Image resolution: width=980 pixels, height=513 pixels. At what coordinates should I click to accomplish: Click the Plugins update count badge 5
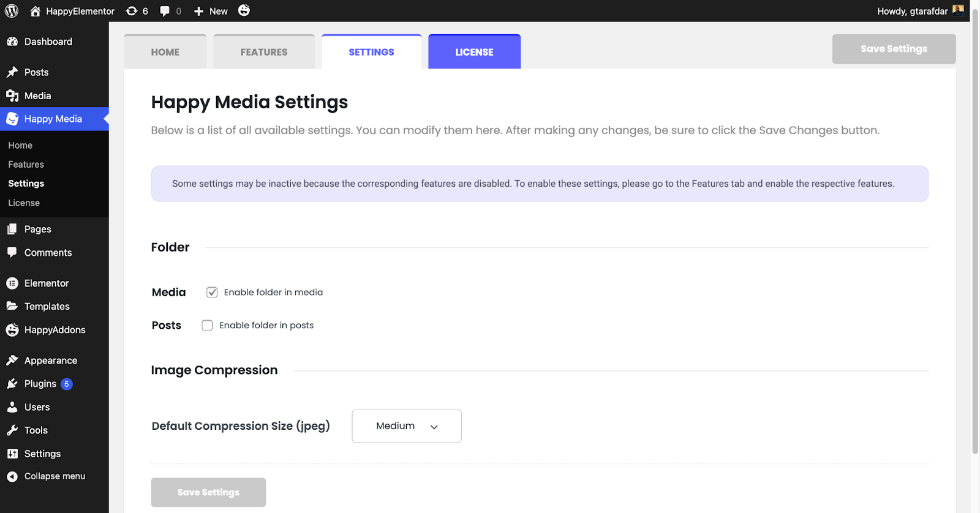point(67,384)
